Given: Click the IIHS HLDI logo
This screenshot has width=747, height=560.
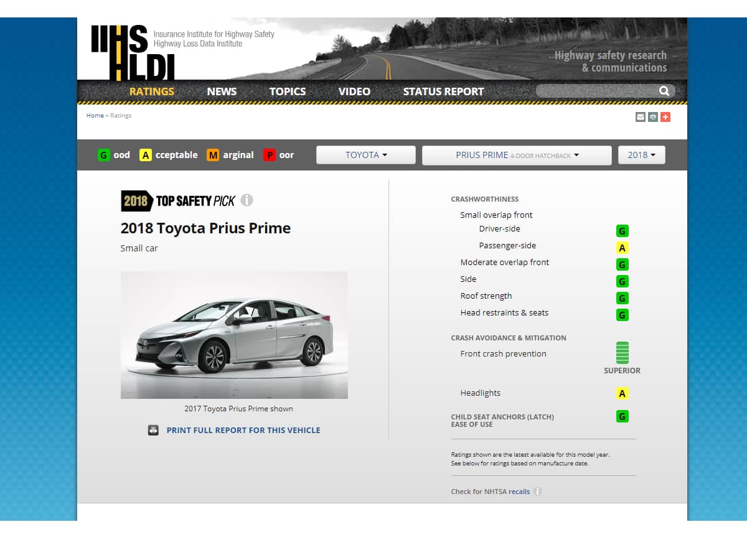Looking at the screenshot, I should point(132,53).
